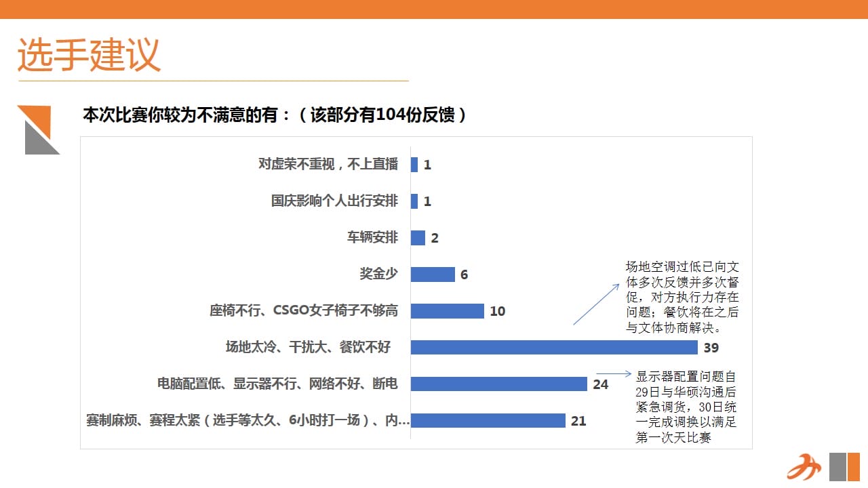
Task: Click the label 座椅不行、CSGO女子椅子不够高
Action: [x=304, y=310]
